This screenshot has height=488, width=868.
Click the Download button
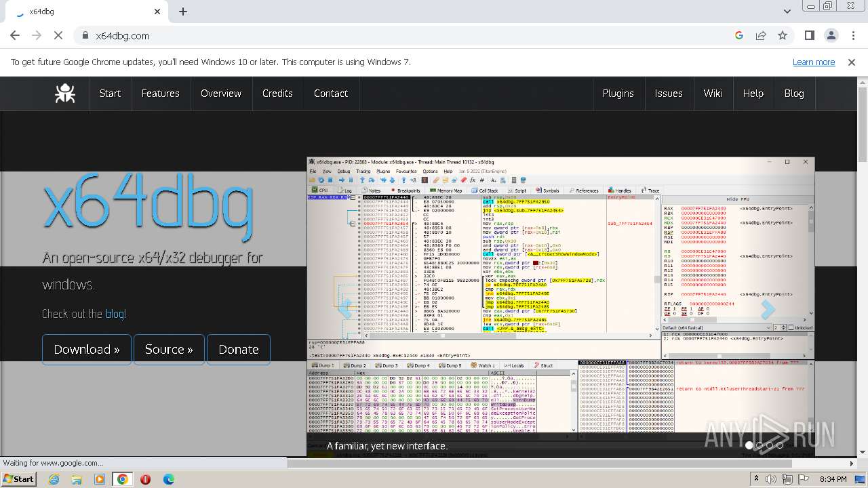click(87, 349)
